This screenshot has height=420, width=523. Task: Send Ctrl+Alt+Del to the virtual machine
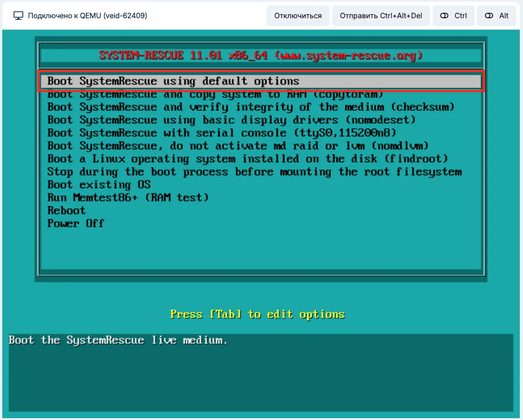[x=381, y=16]
